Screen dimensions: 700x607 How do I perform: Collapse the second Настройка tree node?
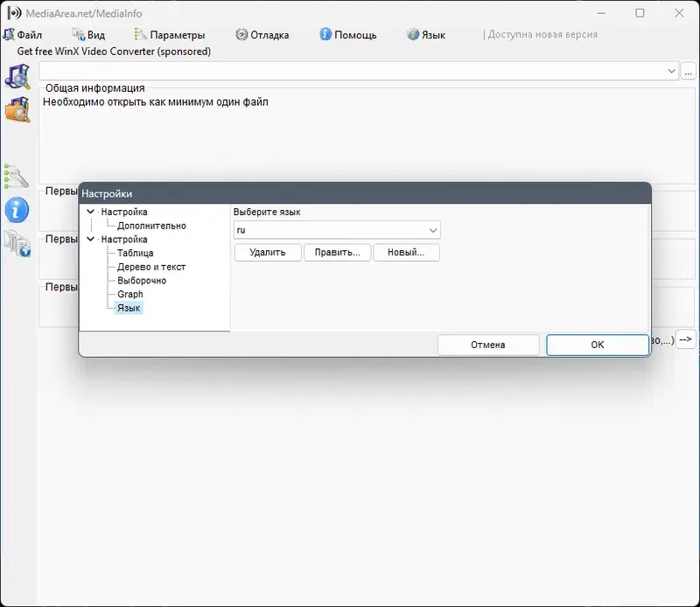pyautogui.click(x=90, y=240)
